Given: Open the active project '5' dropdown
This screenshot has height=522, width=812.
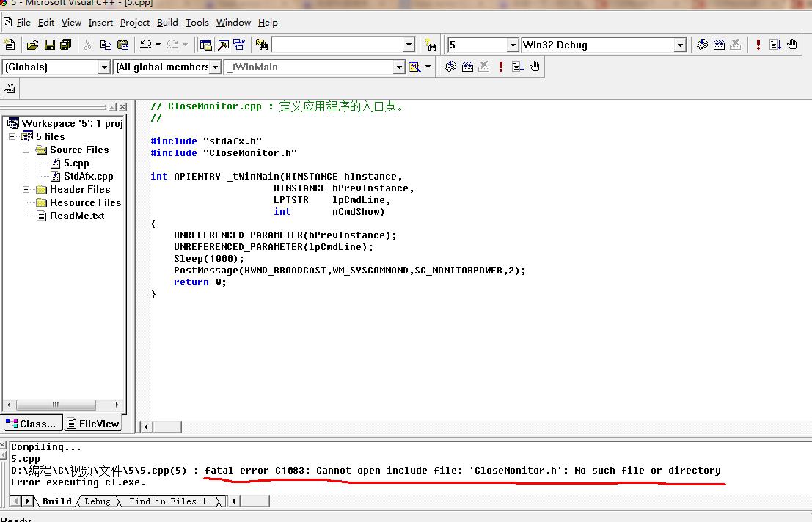Looking at the screenshot, I should [x=513, y=45].
